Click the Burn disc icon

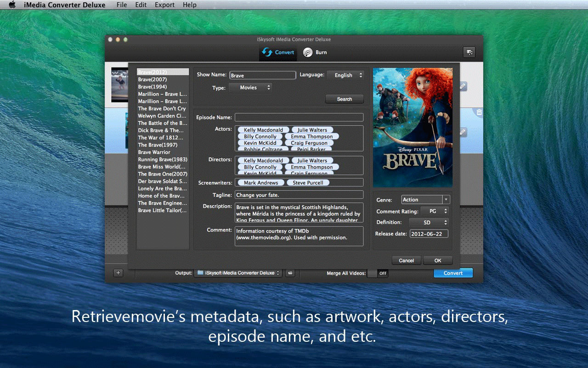307,52
